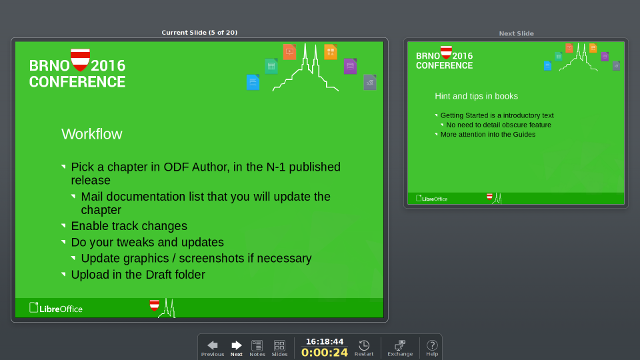The width and height of the screenshot is (640, 360).
Task: Open the presenter console Help
Action: pyautogui.click(x=432, y=348)
